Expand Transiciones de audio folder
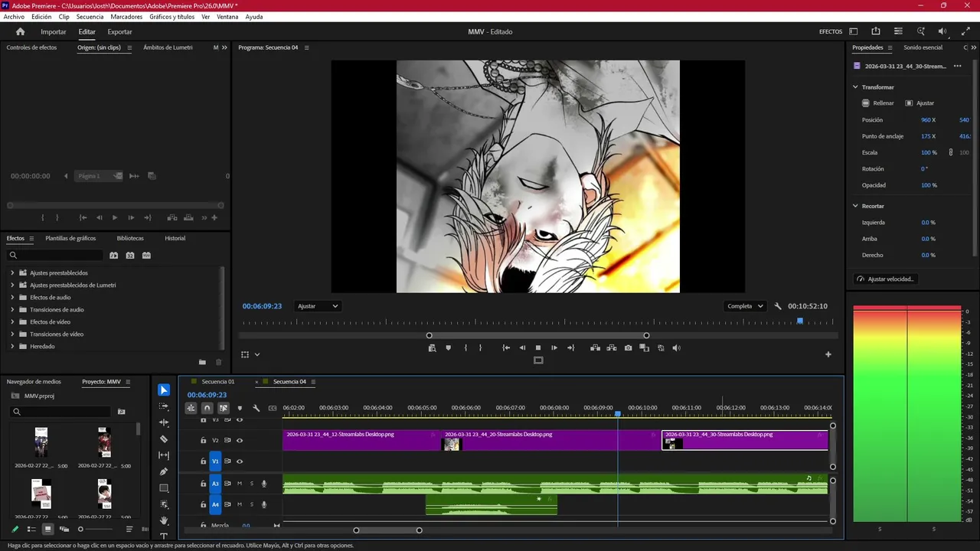980x551 pixels. (x=12, y=310)
